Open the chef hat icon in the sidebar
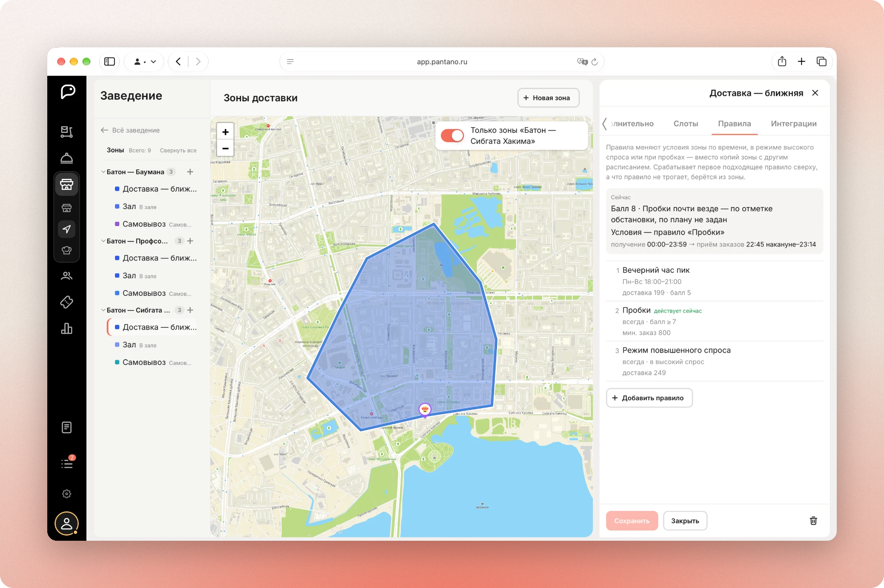Viewport: 884px width, 588px height. coord(66,250)
